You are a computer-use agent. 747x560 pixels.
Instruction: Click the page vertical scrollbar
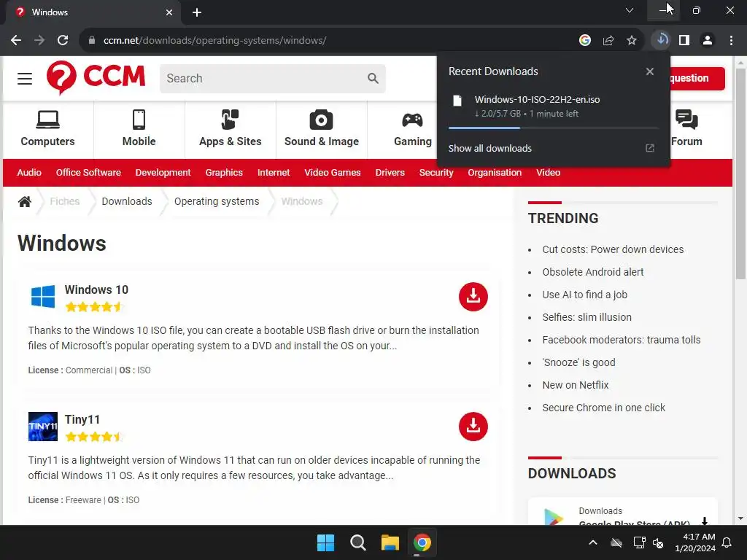tap(740, 174)
